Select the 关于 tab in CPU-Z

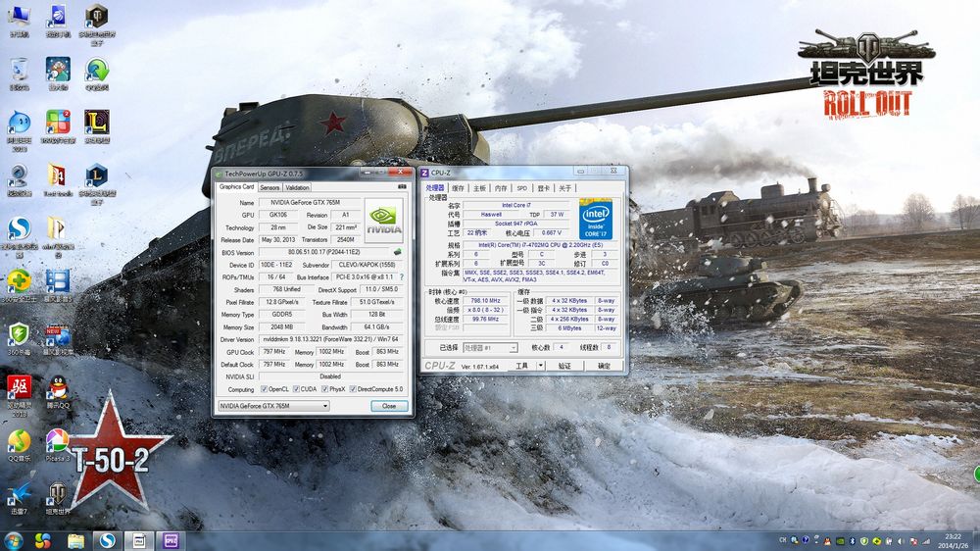click(565, 188)
